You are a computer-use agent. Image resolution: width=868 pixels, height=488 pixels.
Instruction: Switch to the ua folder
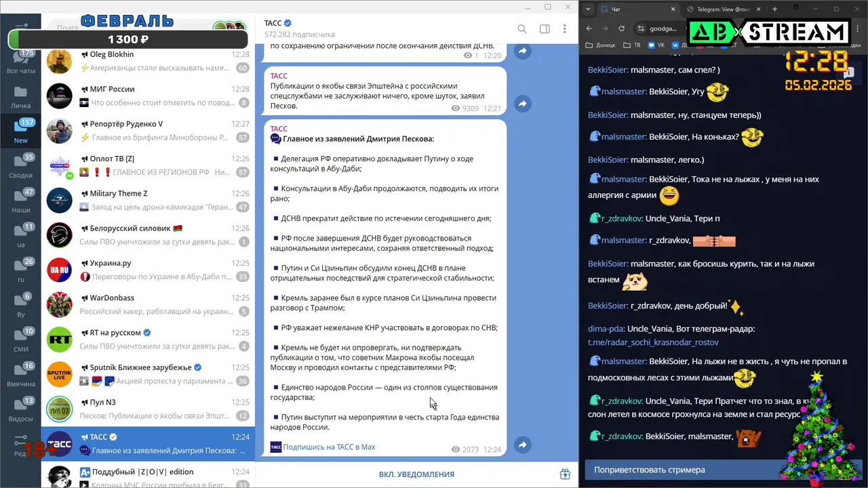pyautogui.click(x=21, y=236)
